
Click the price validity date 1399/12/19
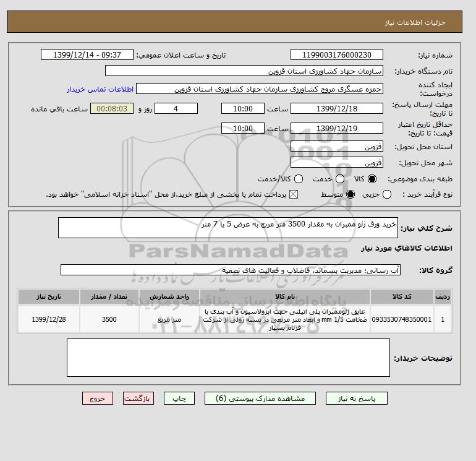(337, 128)
